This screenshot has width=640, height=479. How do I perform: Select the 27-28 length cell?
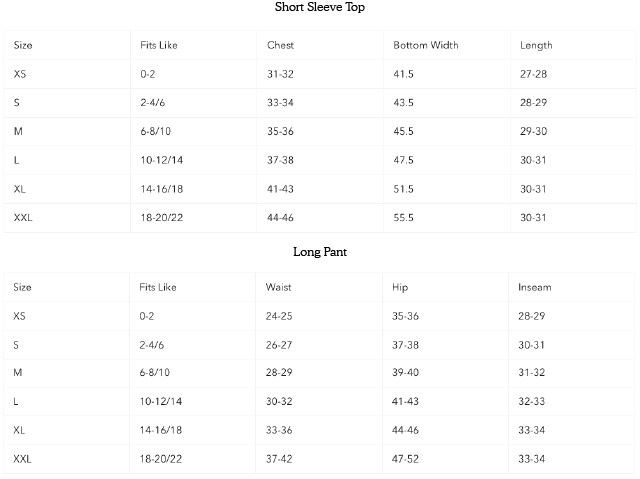[533, 75]
